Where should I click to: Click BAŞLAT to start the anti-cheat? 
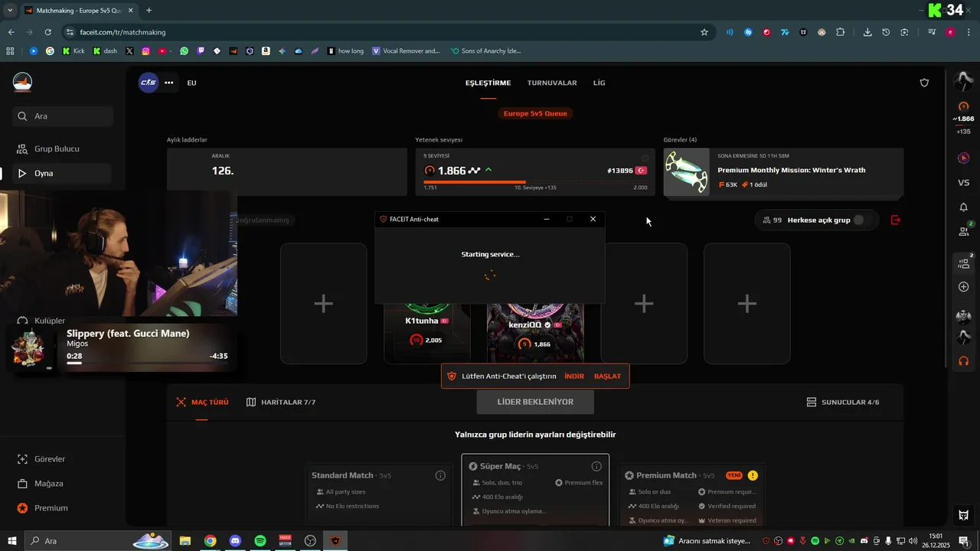[x=607, y=377]
